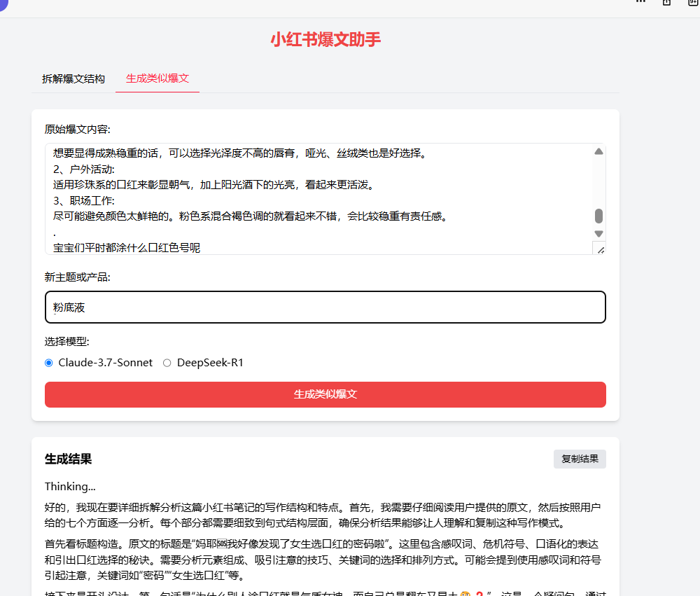Select the DeepSeek-R1 radio button

tap(167, 363)
